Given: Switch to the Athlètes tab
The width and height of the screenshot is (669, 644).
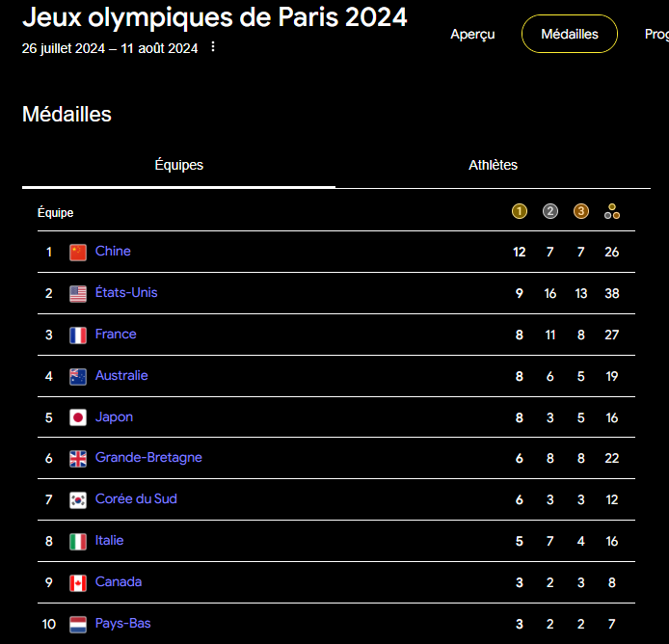Looking at the screenshot, I should point(493,165).
